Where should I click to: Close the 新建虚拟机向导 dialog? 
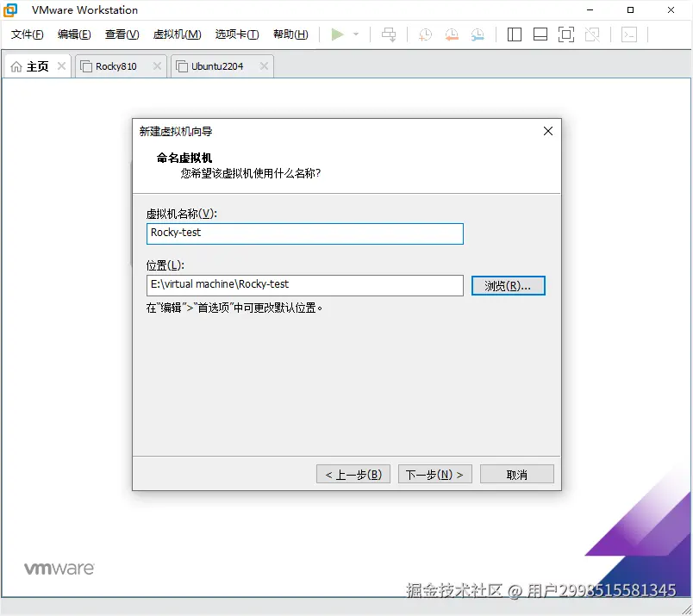pyautogui.click(x=548, y=131)
